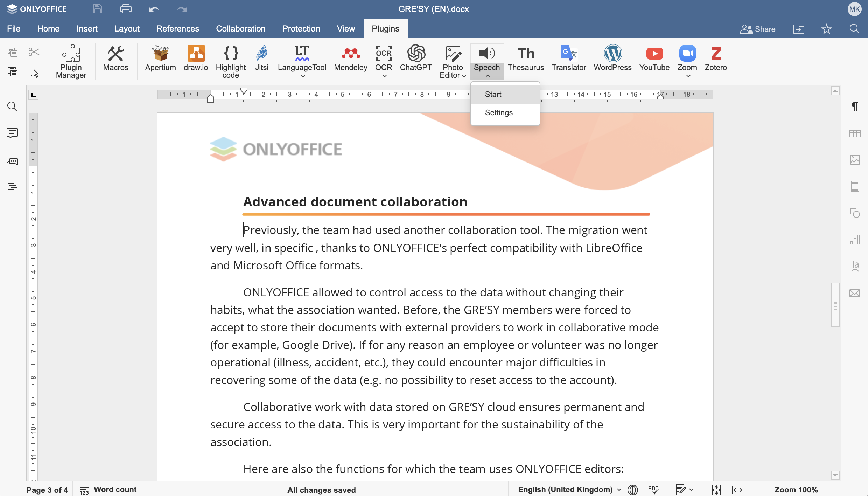Toggle nonprinting characters paragraph mark

[x=855, y=106]
